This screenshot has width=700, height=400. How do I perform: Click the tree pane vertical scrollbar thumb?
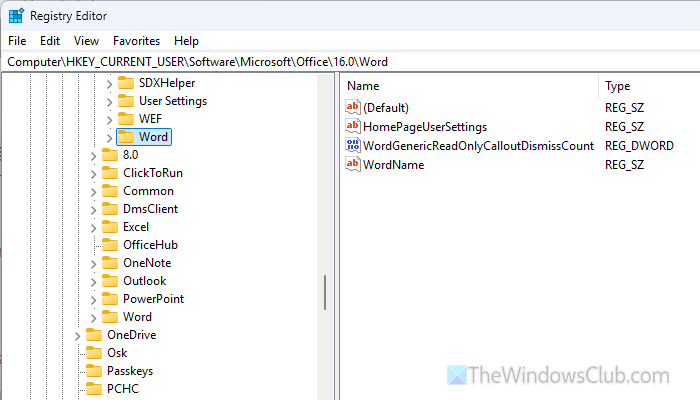pyautogui.click(x=325, y=292)
